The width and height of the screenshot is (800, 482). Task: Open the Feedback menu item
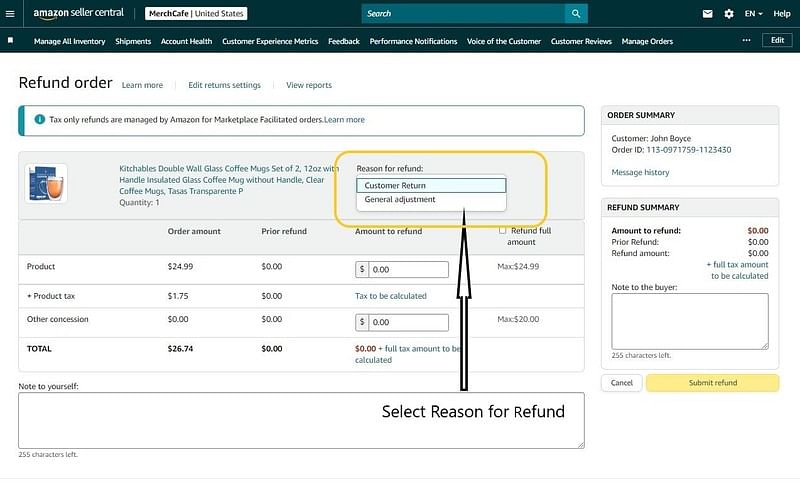[x=344, y=41]
